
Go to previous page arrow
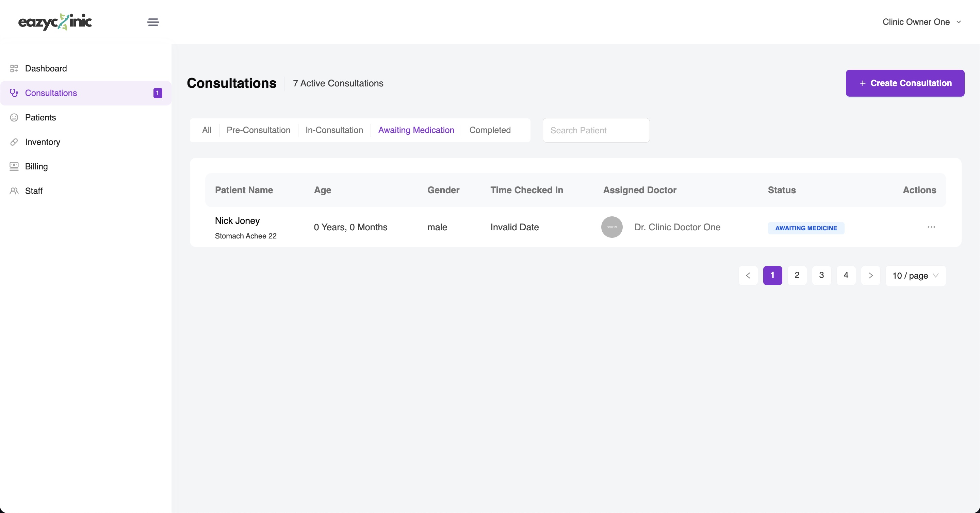[x=748, y=275]
